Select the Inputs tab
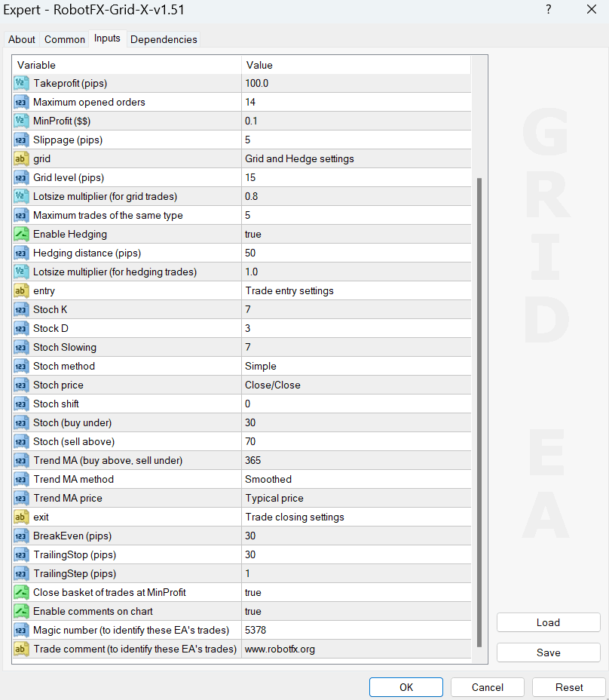Image resolution: width=609 pixels, height=700 pixels. click(107, 38)
